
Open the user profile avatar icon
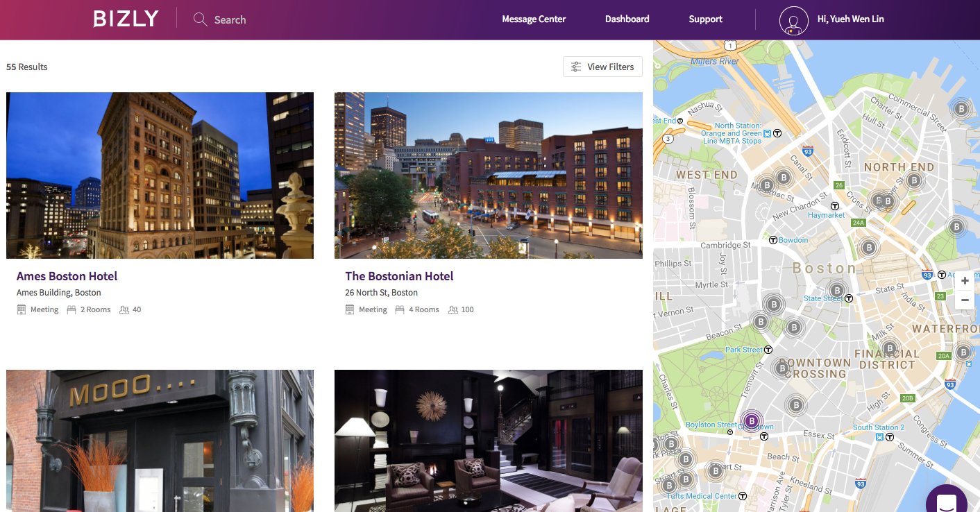tap(793, 20)
